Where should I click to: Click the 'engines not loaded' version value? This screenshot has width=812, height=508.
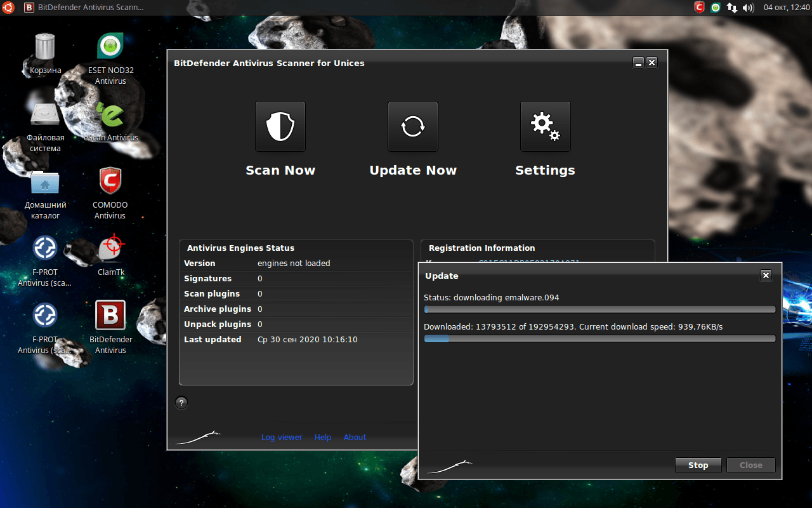(294, 264)
